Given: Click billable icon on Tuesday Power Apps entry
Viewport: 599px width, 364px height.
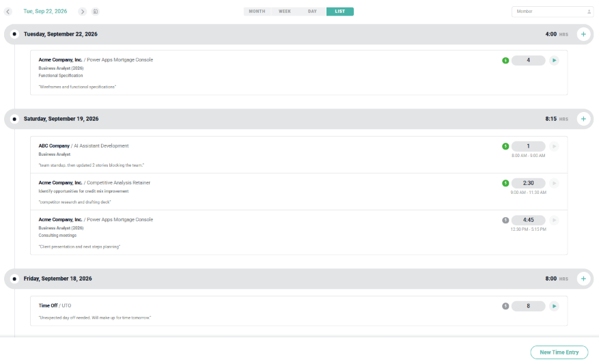Looking at the screenshot, I should pyautogui.click(x=505, y=60).
